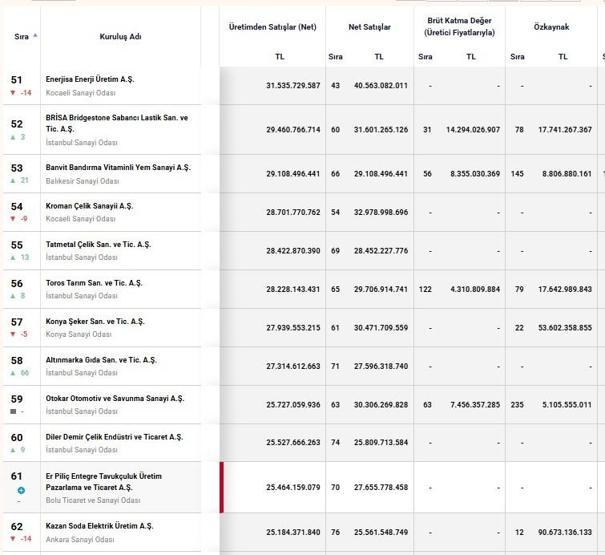Click equity value 53.602.358.855
Image resolution: width=605 pixels, height=555 pixels.
pyautogui.click(x=565, y=328)
